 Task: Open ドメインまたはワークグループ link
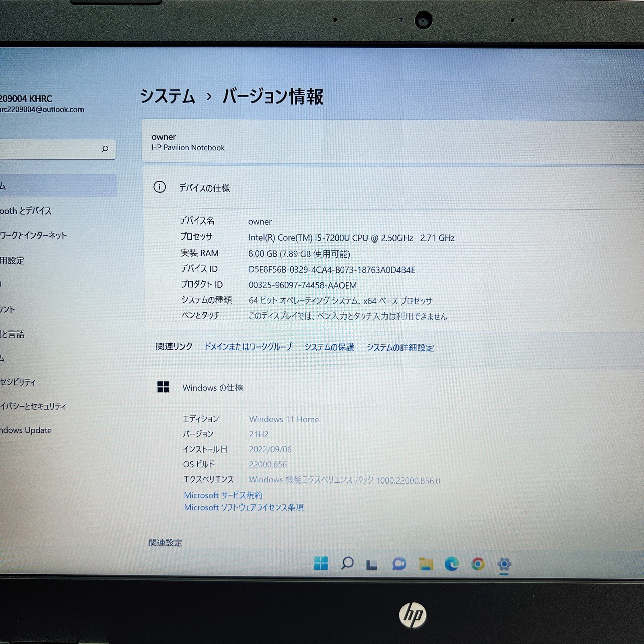(248, 347)
